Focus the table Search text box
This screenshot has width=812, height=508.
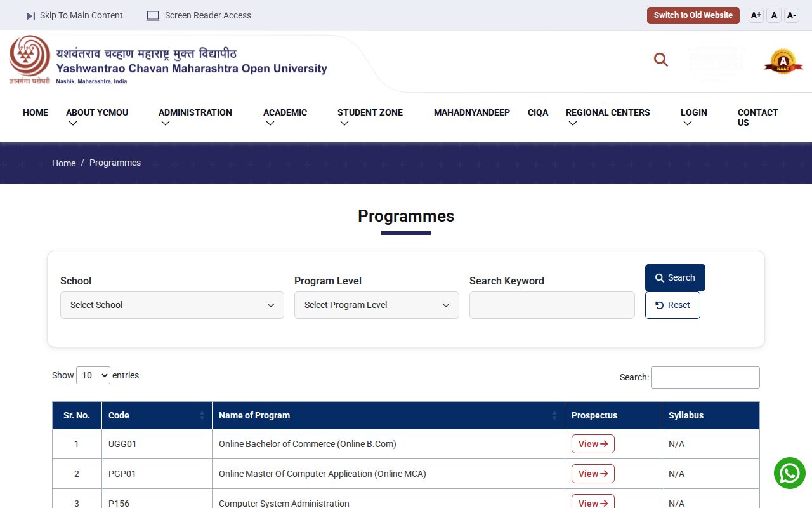click(705, 377)
